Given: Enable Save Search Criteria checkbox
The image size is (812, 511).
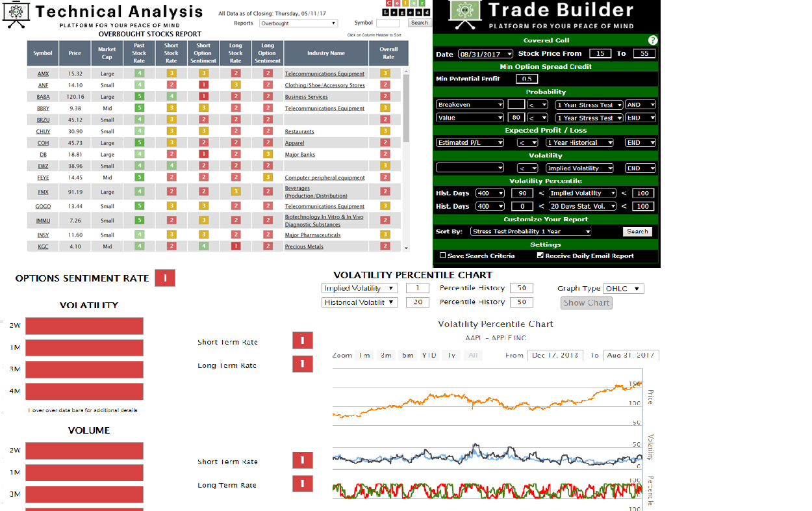Looking at the screenshot, I should point(443,255).
